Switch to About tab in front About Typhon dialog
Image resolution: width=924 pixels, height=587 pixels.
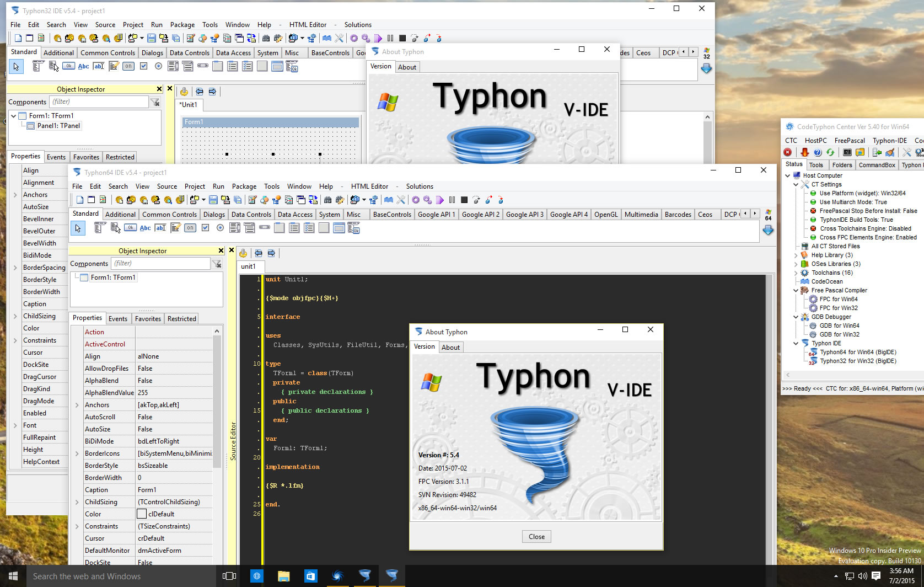(x=450, y=348)
